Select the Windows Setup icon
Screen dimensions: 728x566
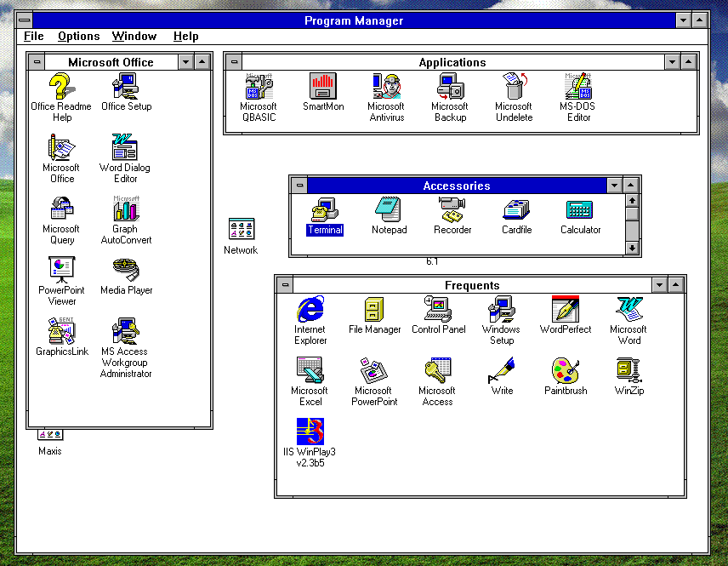502,310
